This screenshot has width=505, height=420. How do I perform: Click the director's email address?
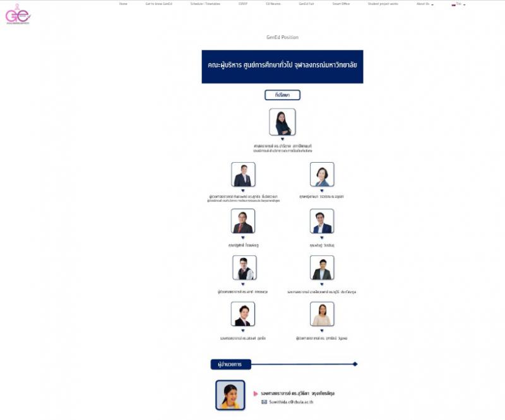tap(290, 401)
